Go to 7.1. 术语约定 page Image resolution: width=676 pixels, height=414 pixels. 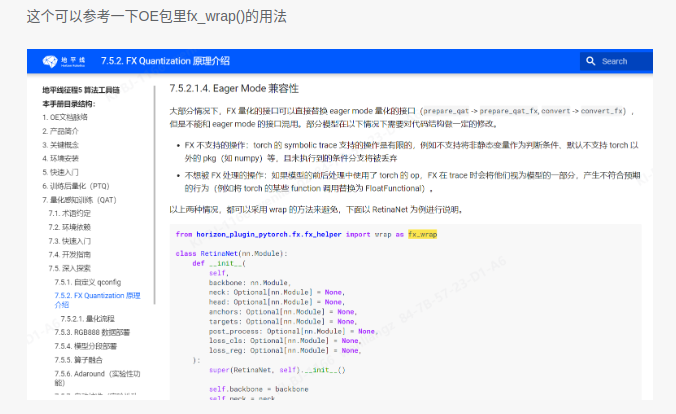coord(70,214)
